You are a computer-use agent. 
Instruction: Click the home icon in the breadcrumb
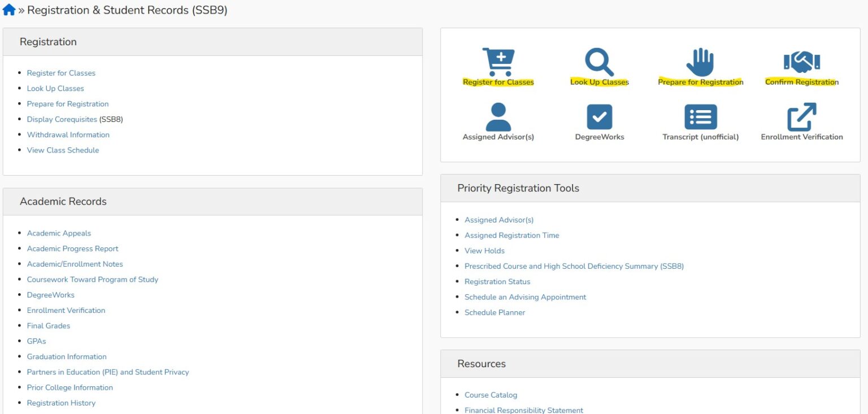tap(8, 9)
